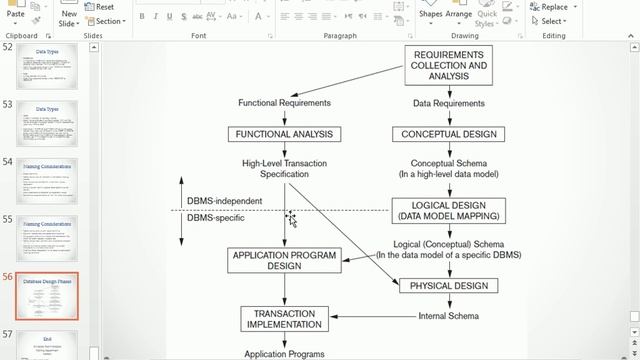The height and width of the screenshot is (360, 640).
Task: Select slide 52 Data Types thumbnail
Action: point(47,67)
